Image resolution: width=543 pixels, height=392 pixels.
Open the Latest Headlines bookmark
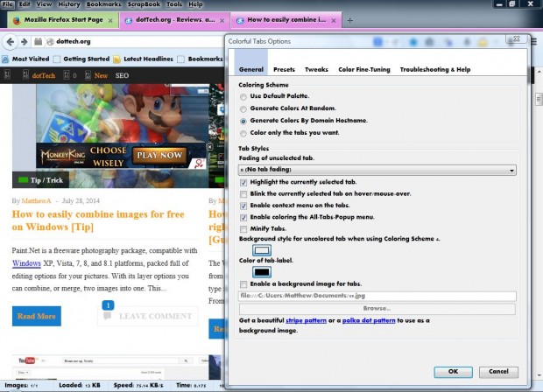(148, 59)
